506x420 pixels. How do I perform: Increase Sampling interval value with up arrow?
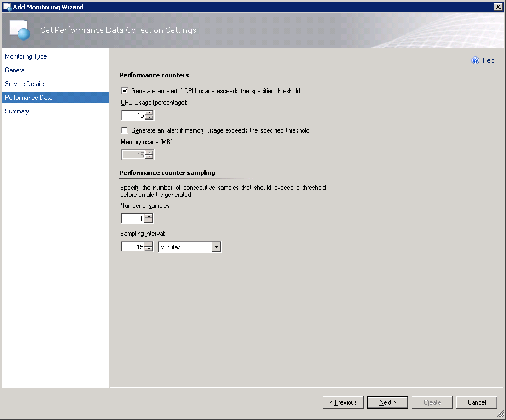tap(149, 245)
